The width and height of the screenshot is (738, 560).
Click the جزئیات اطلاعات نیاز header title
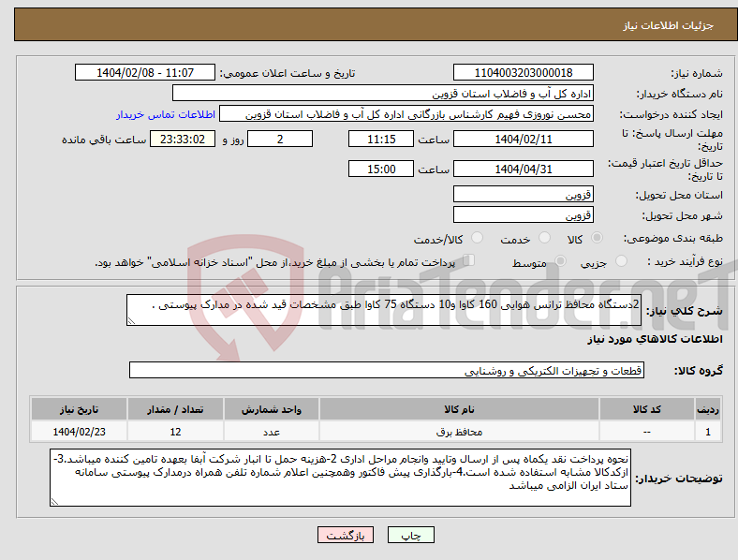669,25
